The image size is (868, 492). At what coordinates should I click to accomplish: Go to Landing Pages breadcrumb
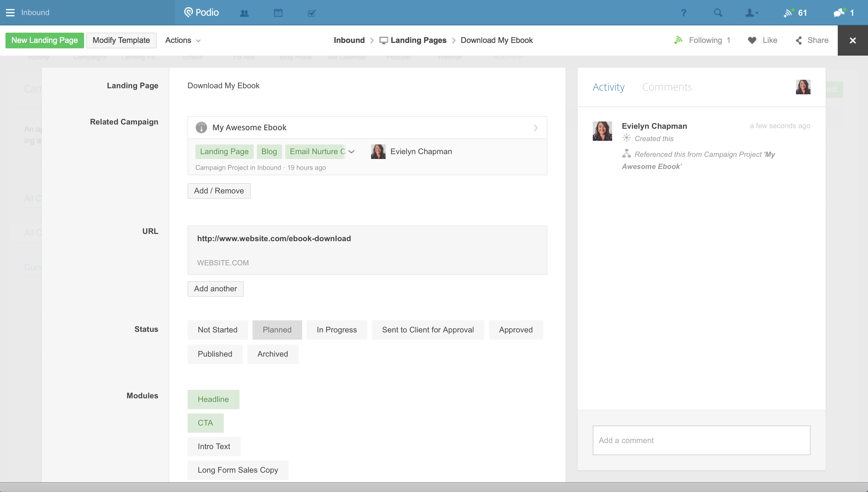[418, 40]
